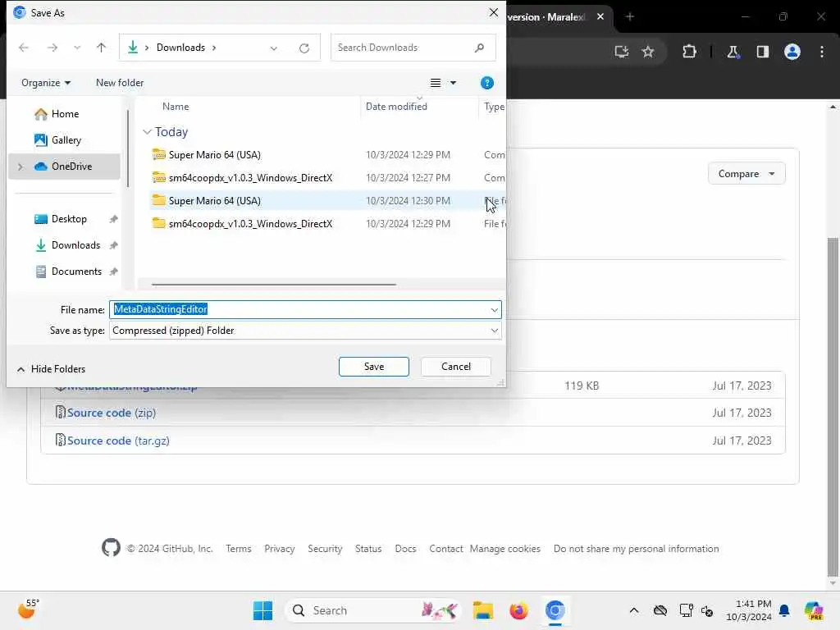Open the Windows Start menu
The width and height of the screenshot is (840, 630).
262,610
